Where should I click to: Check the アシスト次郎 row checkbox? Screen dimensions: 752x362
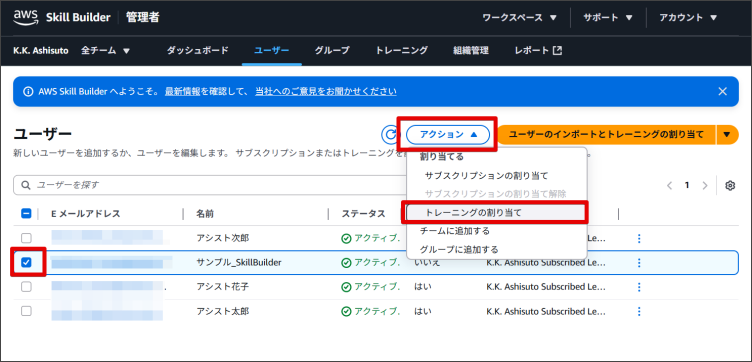(x=26, y=238)
